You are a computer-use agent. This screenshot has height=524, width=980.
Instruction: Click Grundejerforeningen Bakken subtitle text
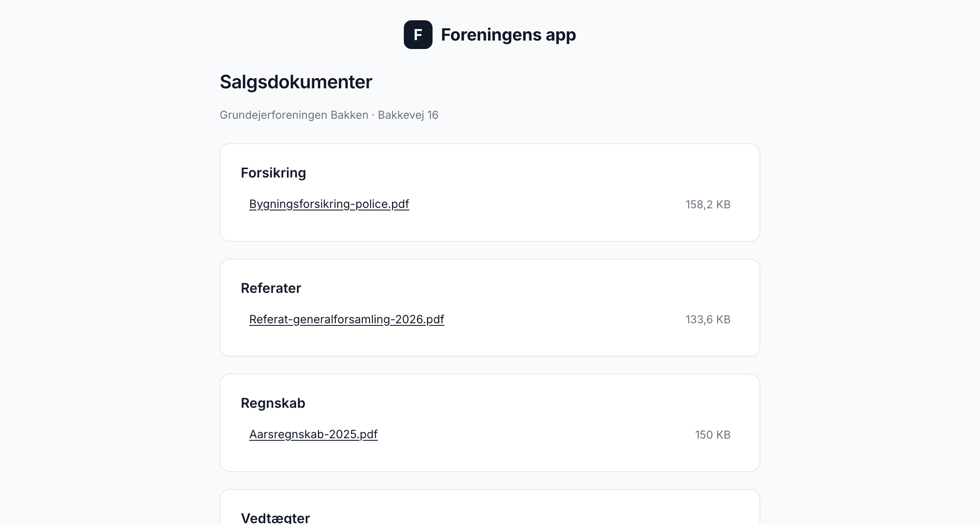(294, 115)
